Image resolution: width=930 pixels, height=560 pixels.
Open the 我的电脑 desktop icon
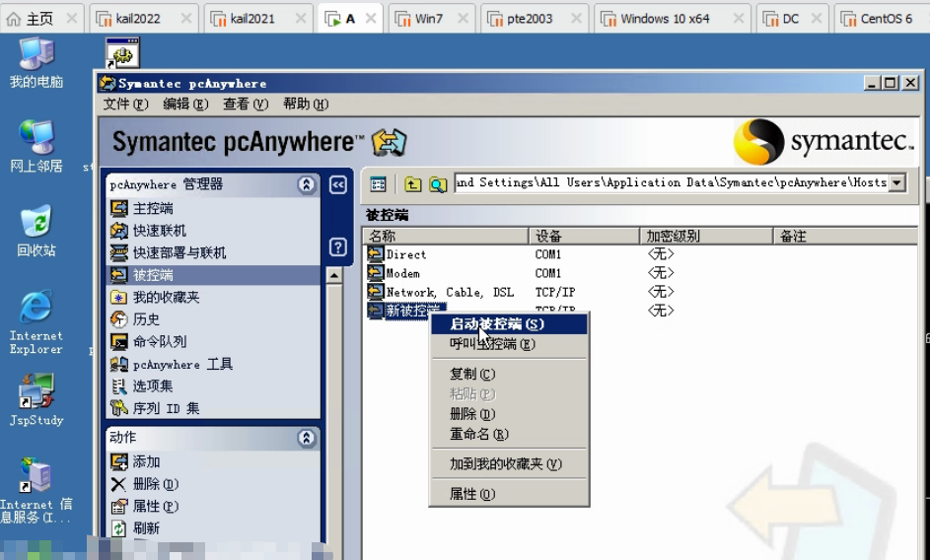point(36,63)
